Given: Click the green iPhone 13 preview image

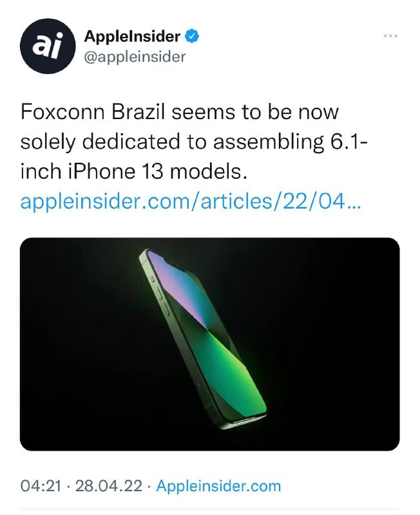Looking at the screenshot, I should [x=209, y=344].
